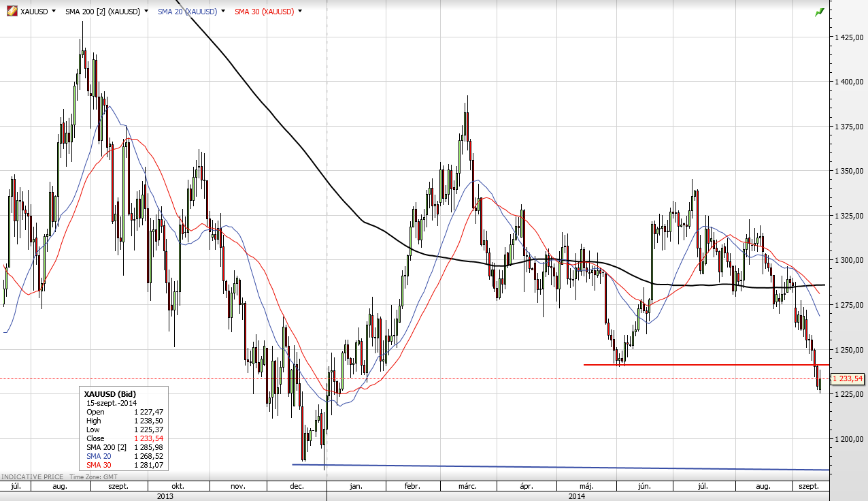Click the XAUUSD label in the chart legend

pos(34,12)
